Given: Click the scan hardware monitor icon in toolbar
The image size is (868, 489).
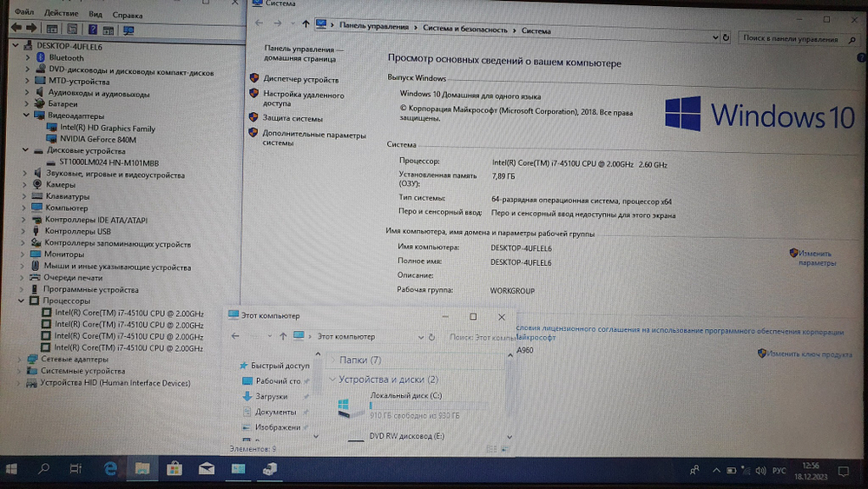Looking at the screenshot, I should (x=128, y=30).
